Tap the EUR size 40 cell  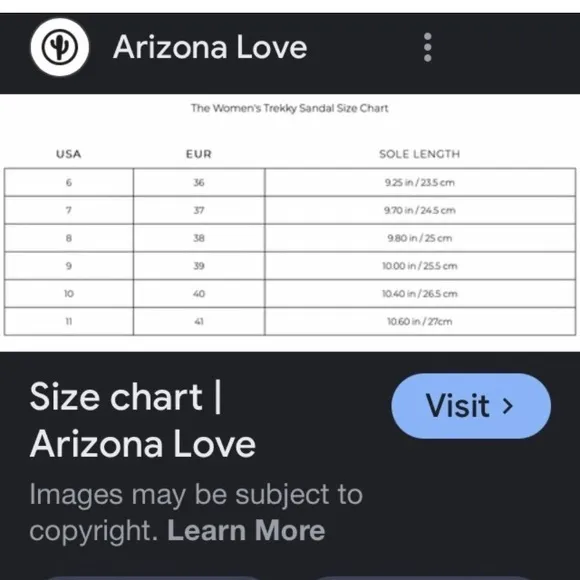coord(199,293)
